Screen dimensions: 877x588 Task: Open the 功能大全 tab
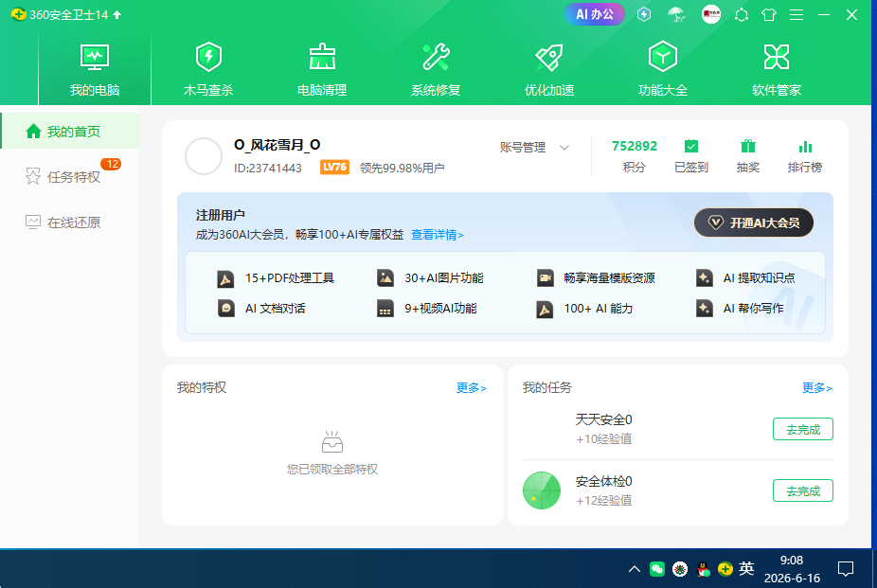coord(663,69)
